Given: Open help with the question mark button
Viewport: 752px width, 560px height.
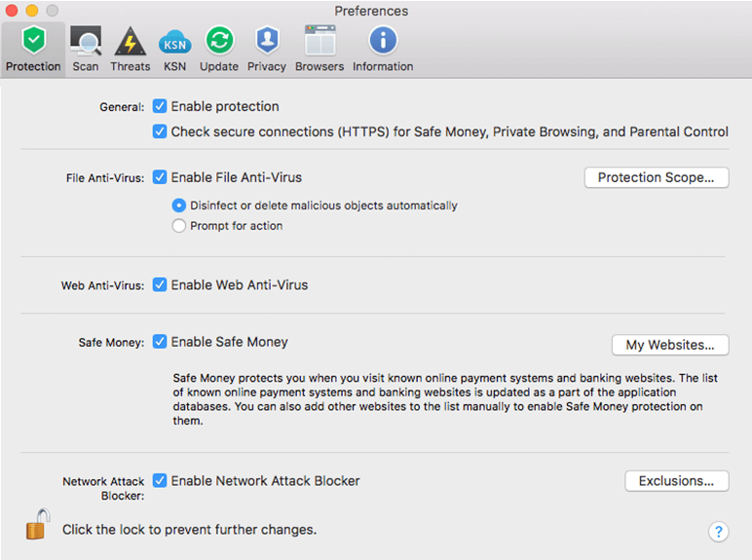Looking at the screenshot, I should pos(719,531).
